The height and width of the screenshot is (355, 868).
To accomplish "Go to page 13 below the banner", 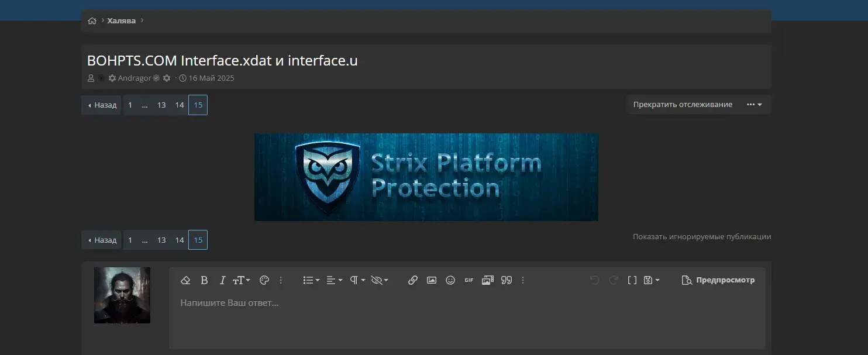I will [x=161, y=240].
